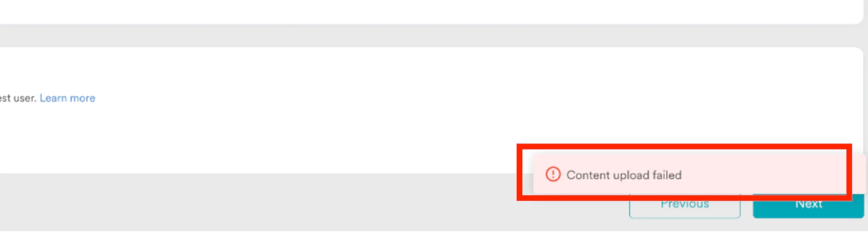Click the Content upload failed message text
Image resolution: width=868 pixels, height=242 pixels.
624,175
